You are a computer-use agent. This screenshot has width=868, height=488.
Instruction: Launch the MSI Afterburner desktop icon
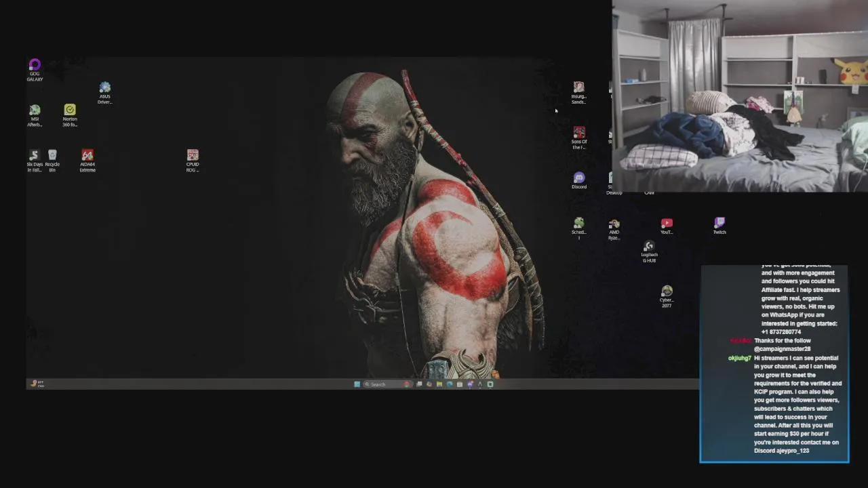tap(35, 116)
